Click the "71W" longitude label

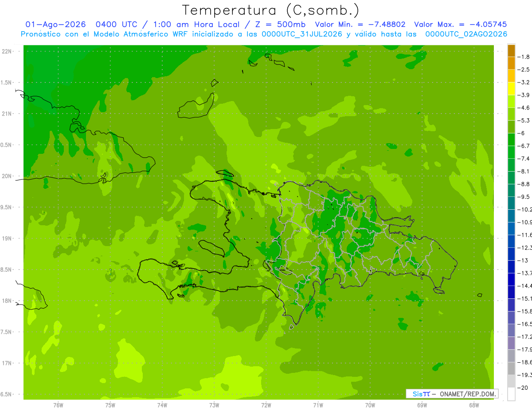click(x=318, y=405)
